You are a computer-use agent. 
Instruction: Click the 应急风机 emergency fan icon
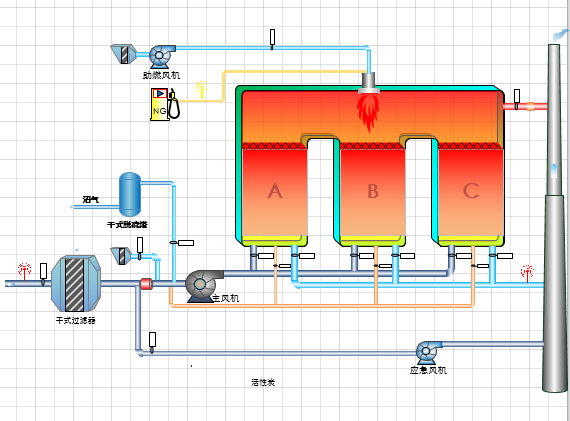click(428, 353)
